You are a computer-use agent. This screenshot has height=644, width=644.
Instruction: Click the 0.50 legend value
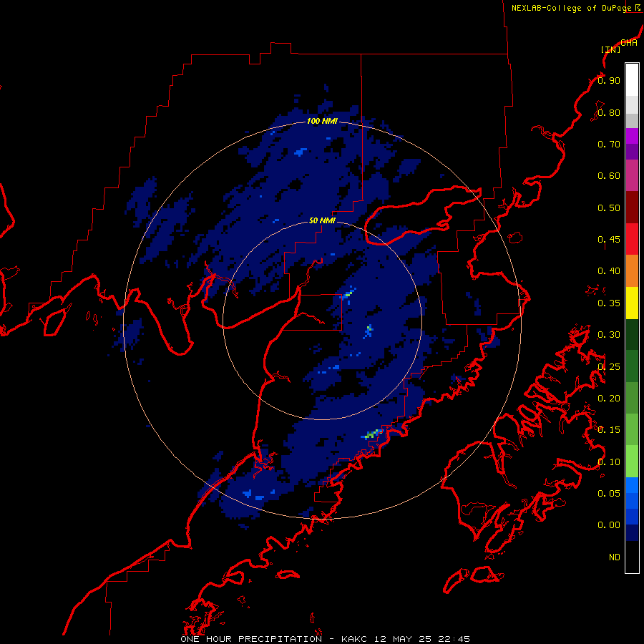click(609, 208)
